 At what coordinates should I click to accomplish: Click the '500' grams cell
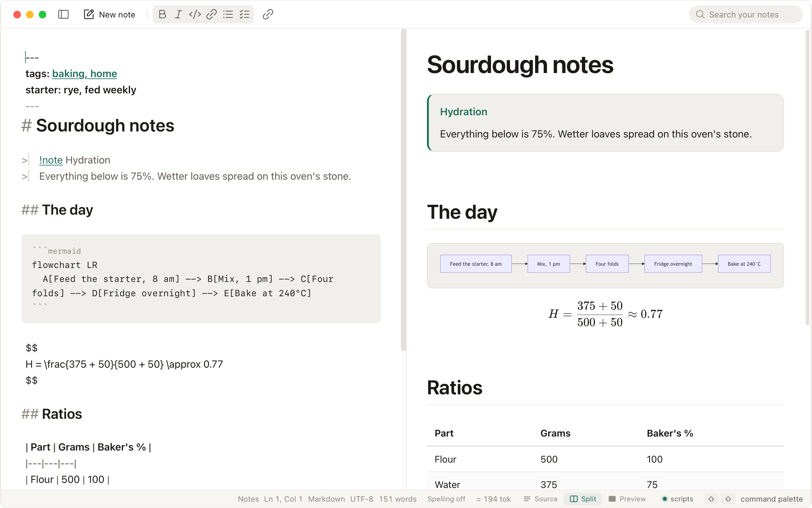click(x=549, y=459)
